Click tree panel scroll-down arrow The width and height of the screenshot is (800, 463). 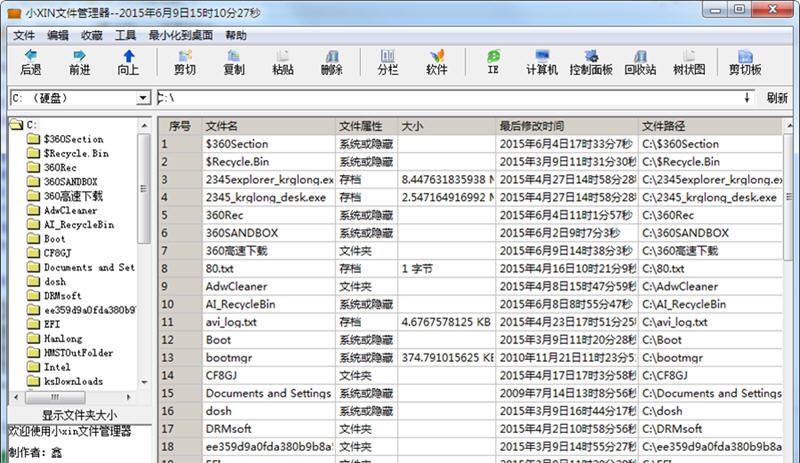click(144, 382)
